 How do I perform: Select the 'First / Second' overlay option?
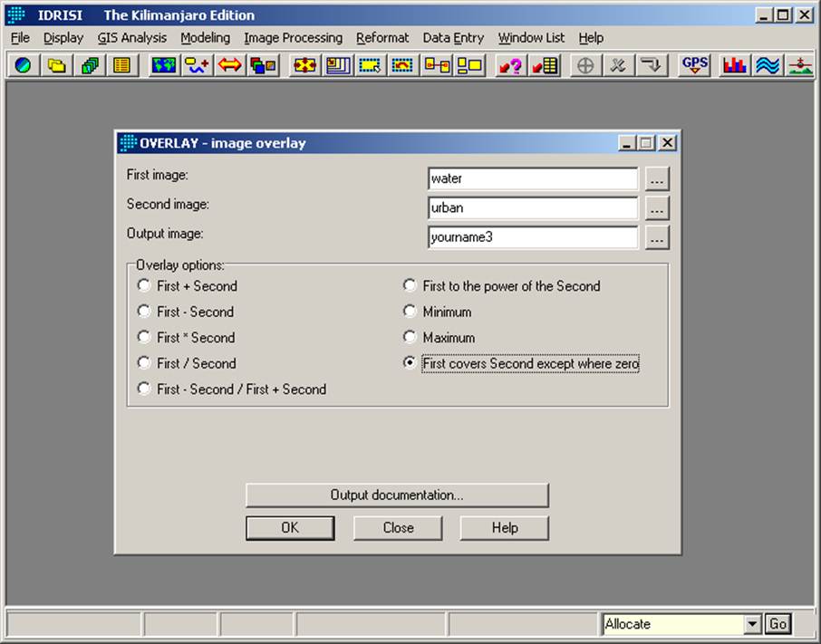144,362
